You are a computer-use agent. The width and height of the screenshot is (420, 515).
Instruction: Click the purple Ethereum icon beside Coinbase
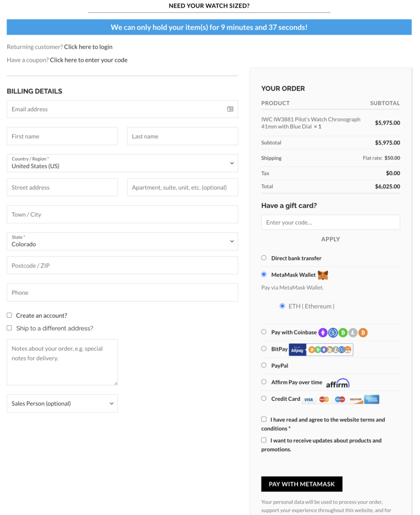(x=323, y=333)
